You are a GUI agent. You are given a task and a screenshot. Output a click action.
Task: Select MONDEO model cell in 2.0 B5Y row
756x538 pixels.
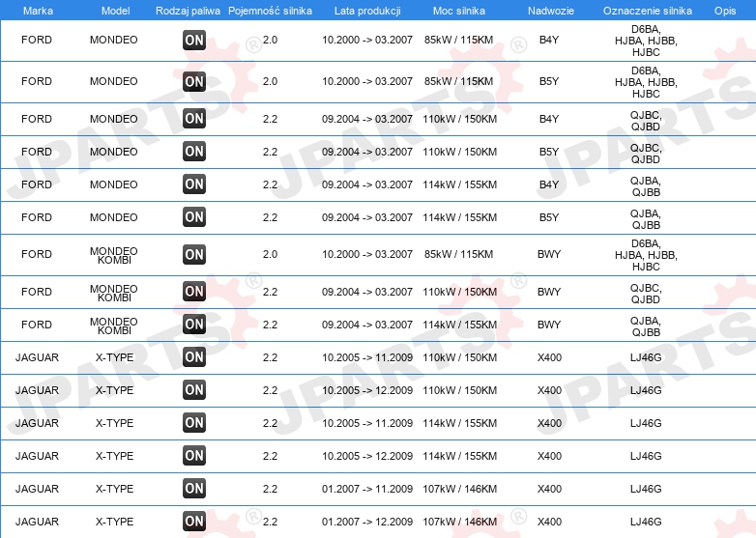(114, 81)
